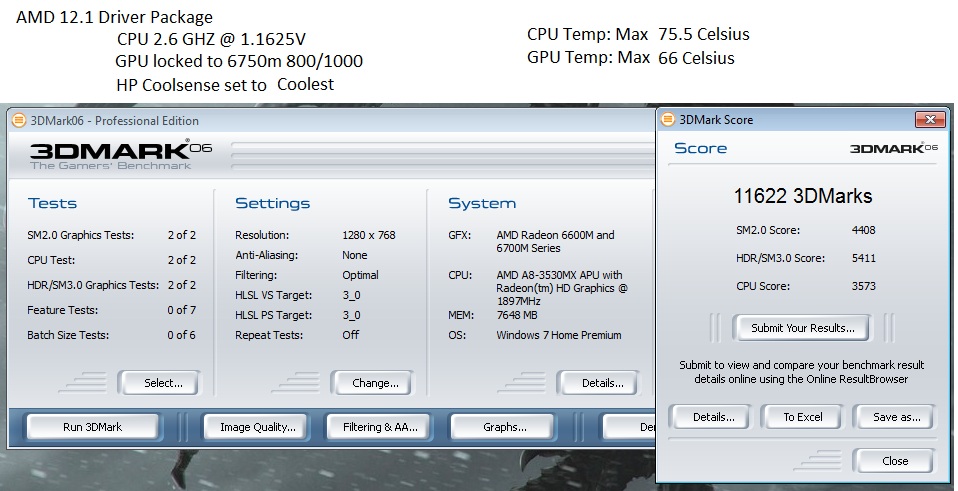The image size is (958, 491).
Task: Click Change under Settings
Action: coord(375,383)
